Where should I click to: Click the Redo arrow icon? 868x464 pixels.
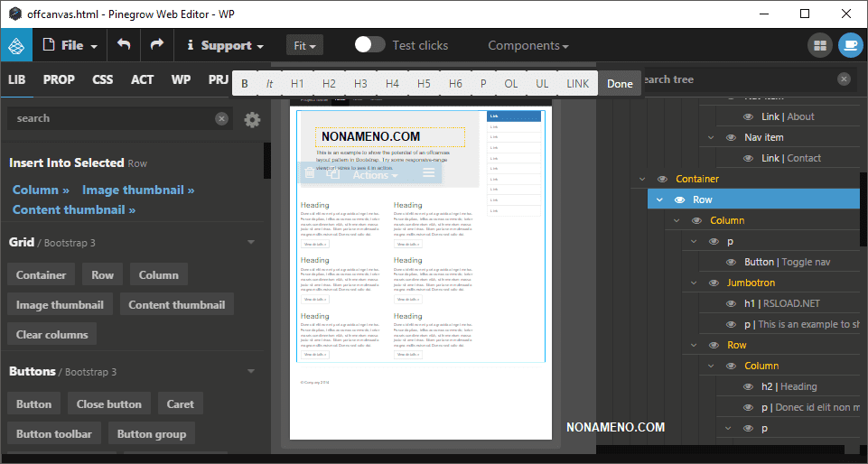tap(156, 45)
